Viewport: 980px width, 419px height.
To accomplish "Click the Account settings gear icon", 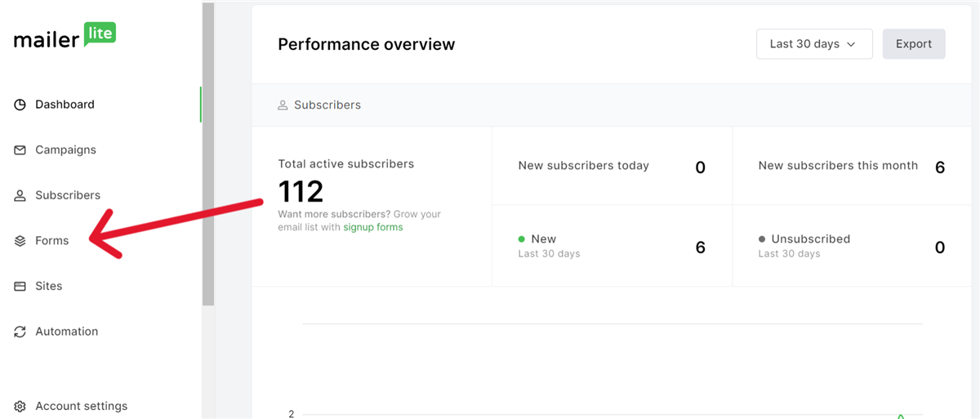I will coord(20,407).
